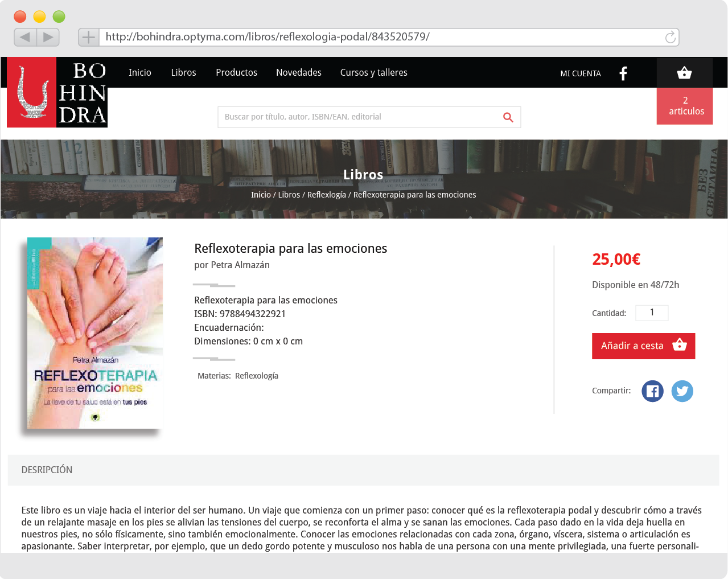Select Productos in the top menu
The height and width of the screenshot is (579, 728).
(x=236, y=73)
